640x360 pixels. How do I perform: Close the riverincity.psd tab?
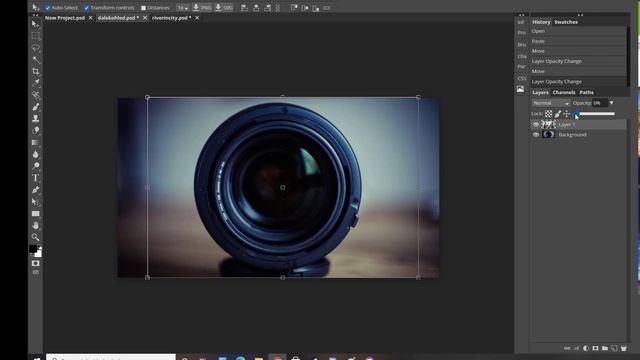tap(197, 18)
